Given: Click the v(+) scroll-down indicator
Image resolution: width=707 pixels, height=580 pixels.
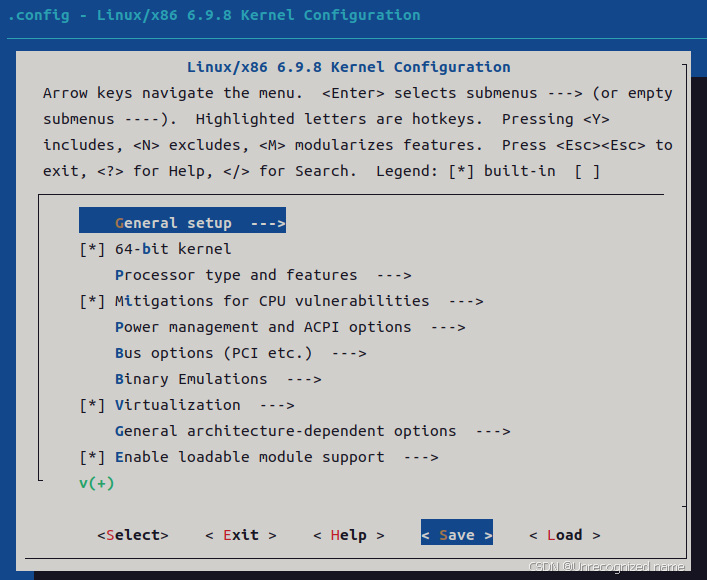Looking at the screenshot, I should (x=96, y=483).
